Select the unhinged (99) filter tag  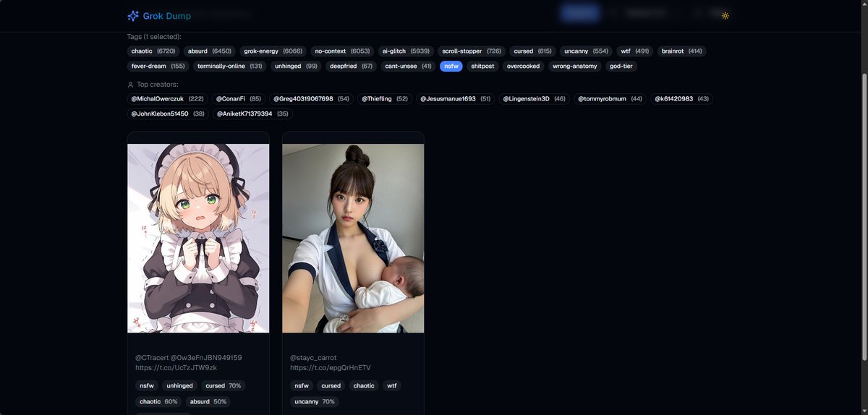pos(297,66)
